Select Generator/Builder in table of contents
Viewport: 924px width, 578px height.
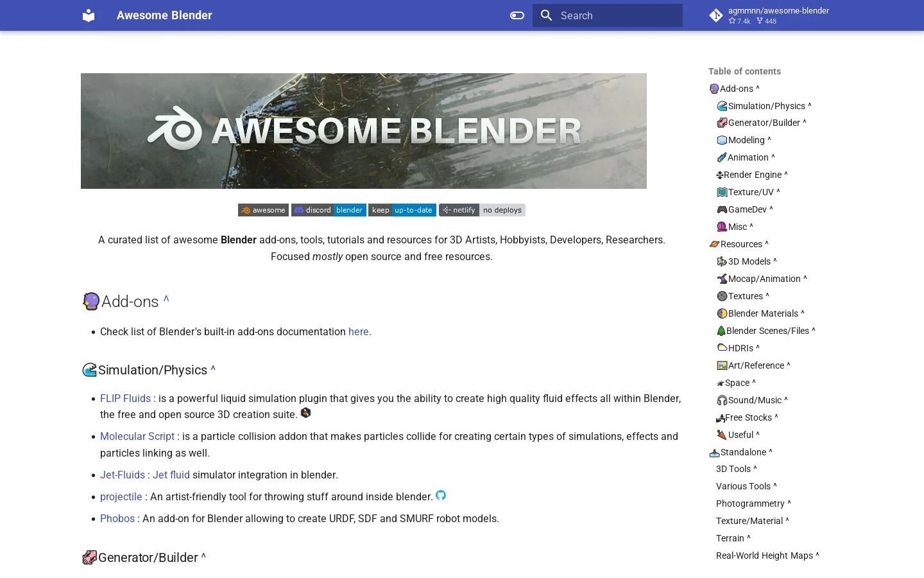(x=762, y=123)
